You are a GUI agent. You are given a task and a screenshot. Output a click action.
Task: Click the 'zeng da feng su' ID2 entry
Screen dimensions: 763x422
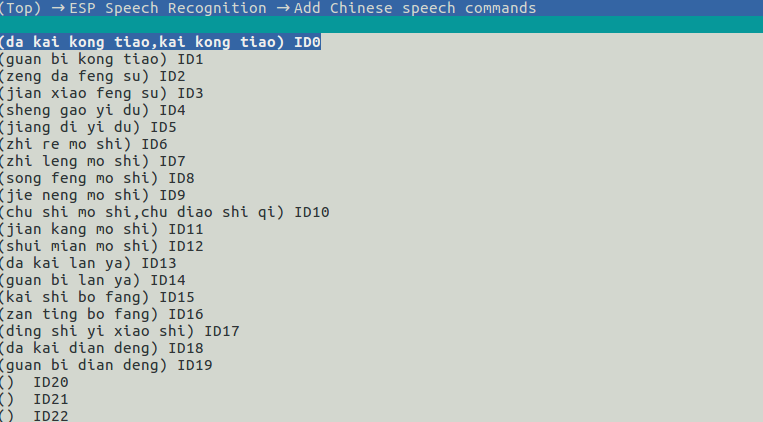click(x=92, y=76)
